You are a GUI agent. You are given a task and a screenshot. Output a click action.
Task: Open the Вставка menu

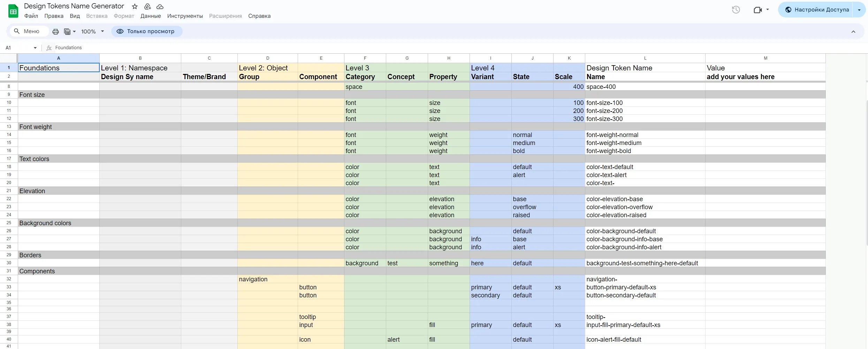pos(97,16)
